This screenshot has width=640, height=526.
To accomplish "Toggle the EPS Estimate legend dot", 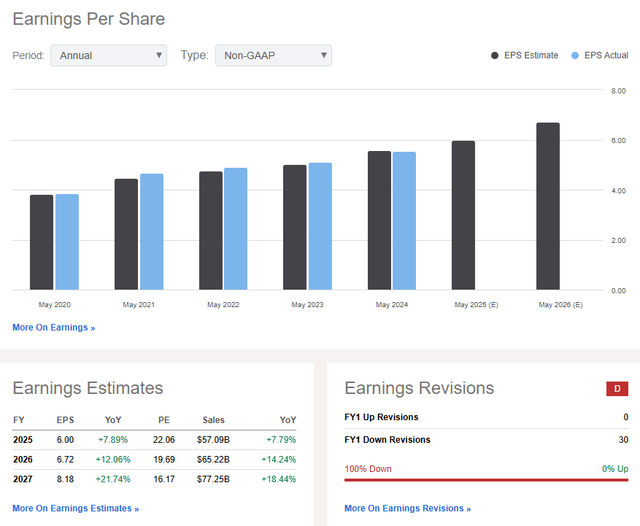I will (496, 56).
